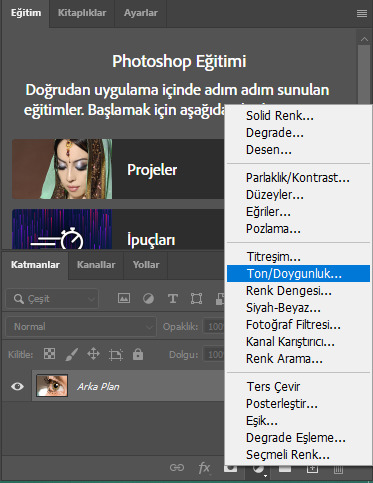373x483 pixels.
Task: Click the İpuçları stopwatch thumbnail
Action: [x=62, y=229]
